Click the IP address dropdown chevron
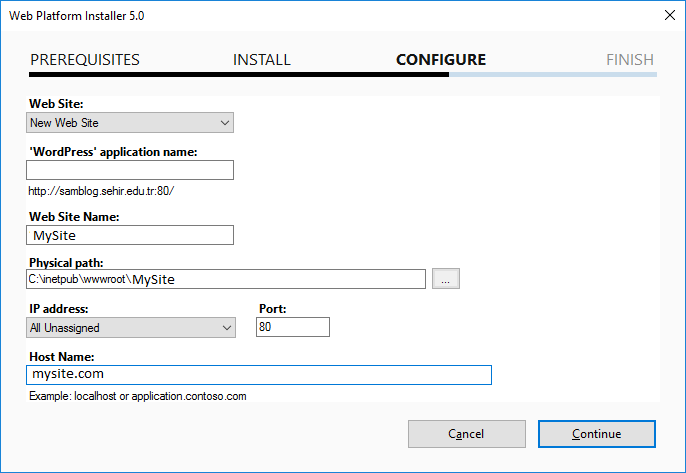 227,328
